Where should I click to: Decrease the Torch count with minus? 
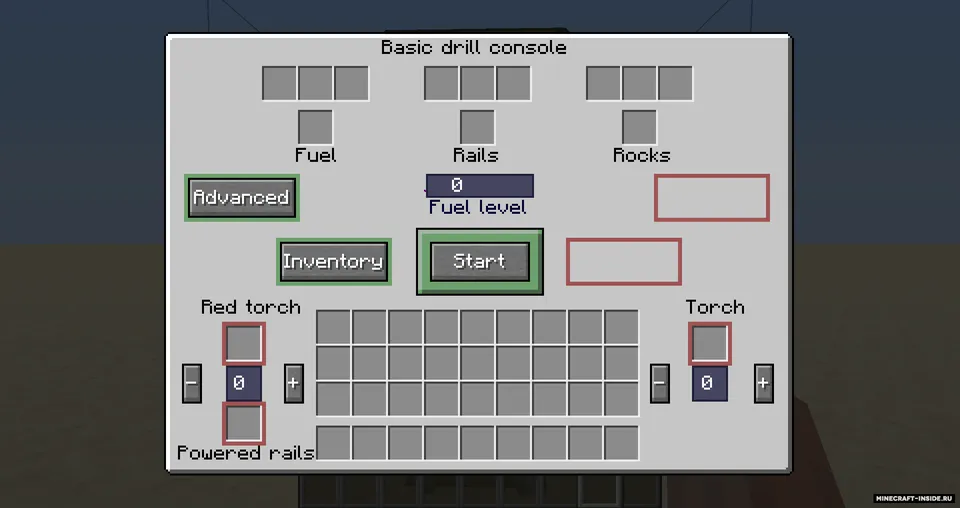pyautogui.click(x=659, y=383)
